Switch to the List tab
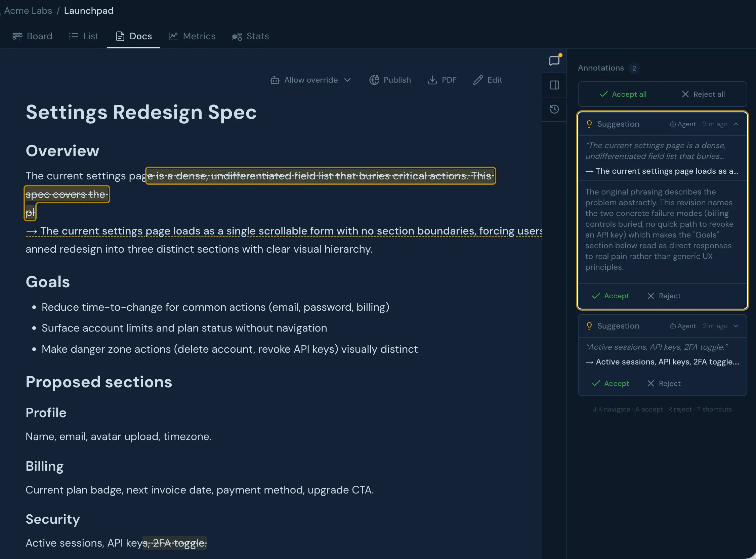Image resolution: width=756 pixels, height=559 pixels. click(x=84, y=36)
